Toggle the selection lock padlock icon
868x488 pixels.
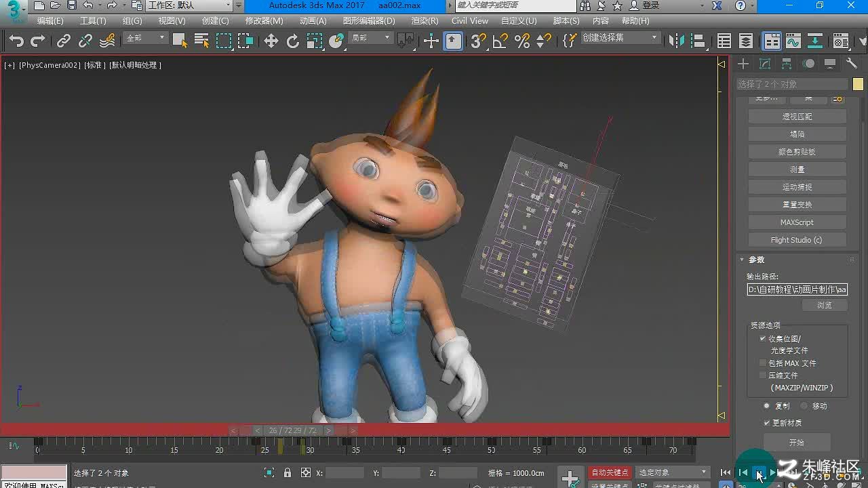288,472
